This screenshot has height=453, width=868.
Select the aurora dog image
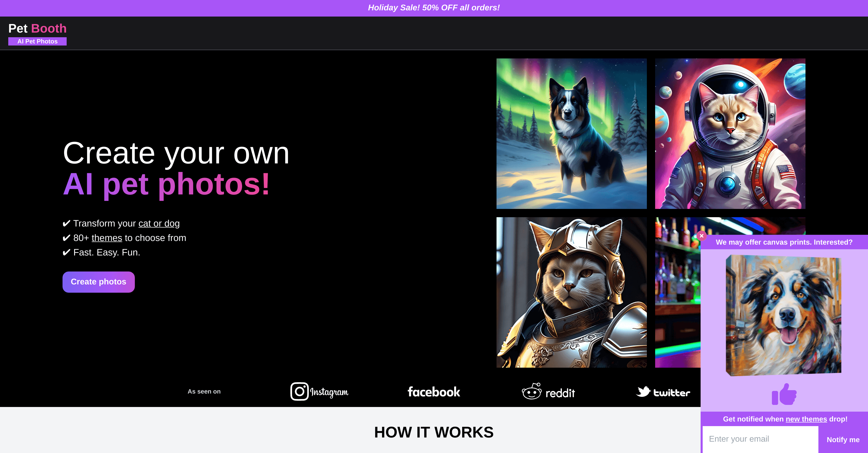click(571, 134)
